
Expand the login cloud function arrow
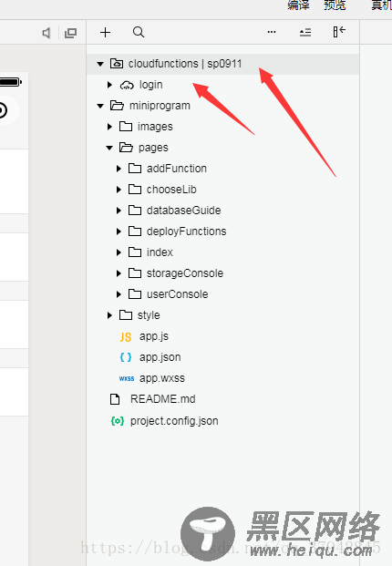(109, 85)
